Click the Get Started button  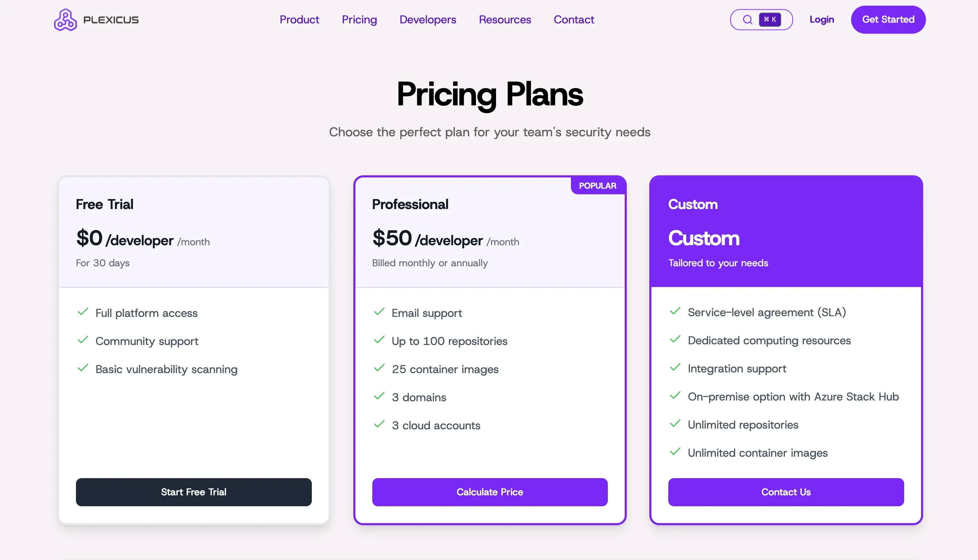(888, 20)
